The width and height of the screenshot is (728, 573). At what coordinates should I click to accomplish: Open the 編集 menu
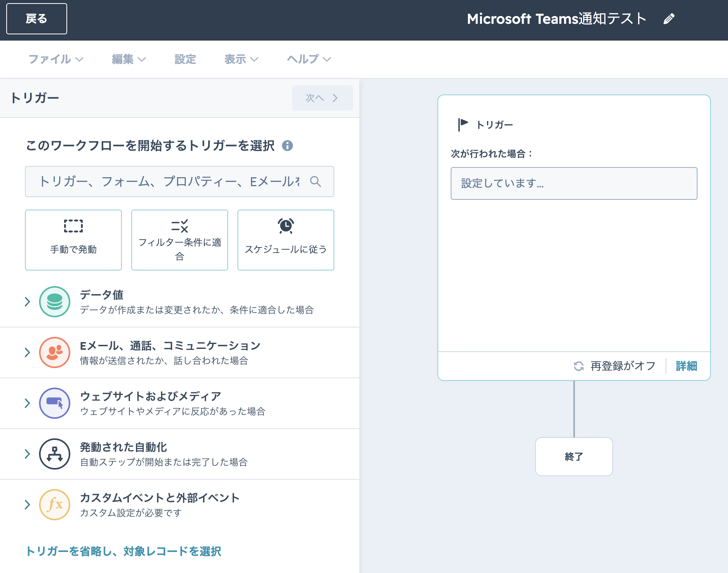point(129,59)
